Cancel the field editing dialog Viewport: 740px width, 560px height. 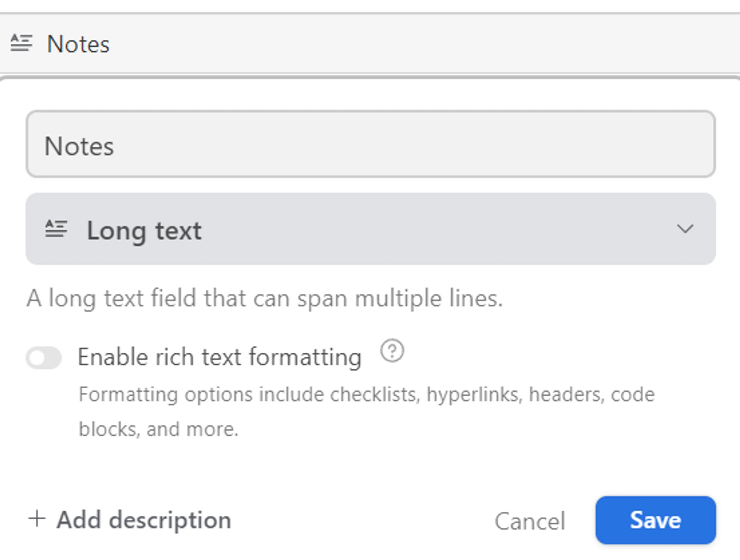pos(530,521)
